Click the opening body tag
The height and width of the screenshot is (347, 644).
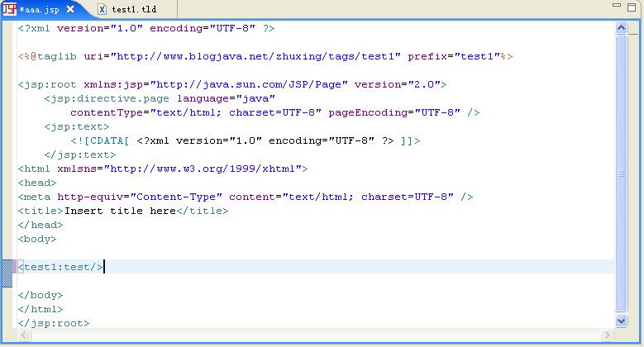point(37,239)
